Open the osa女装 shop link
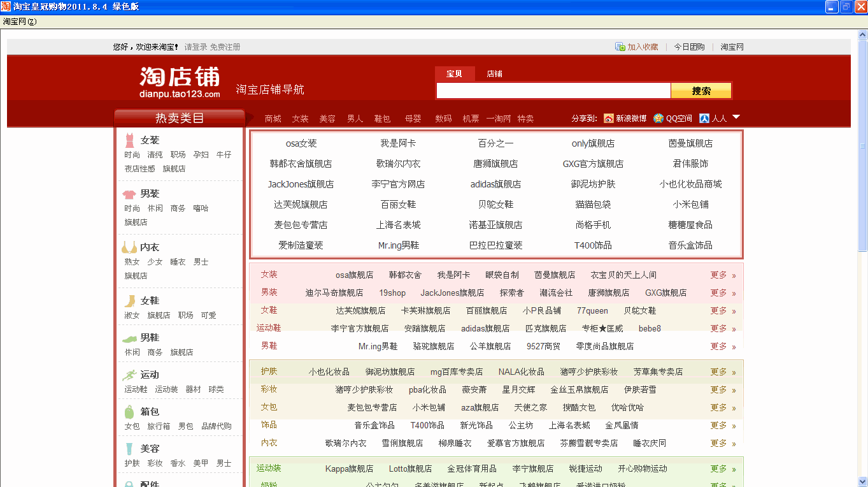This screenshot has width=868, height=487. [301, 143]
